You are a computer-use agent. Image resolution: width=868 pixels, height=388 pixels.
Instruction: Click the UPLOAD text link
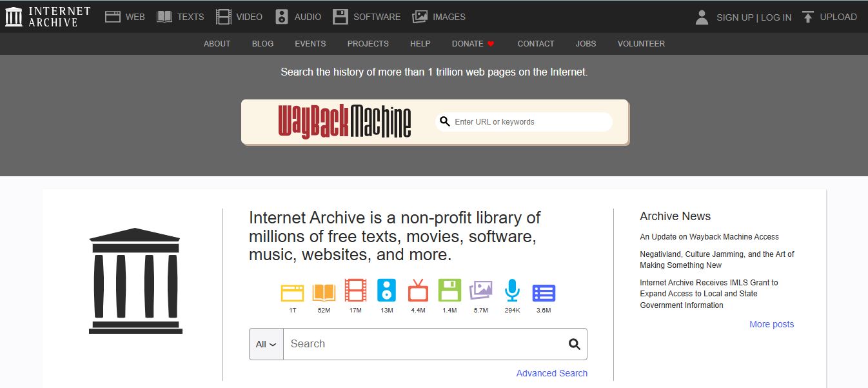coord(838,17)
